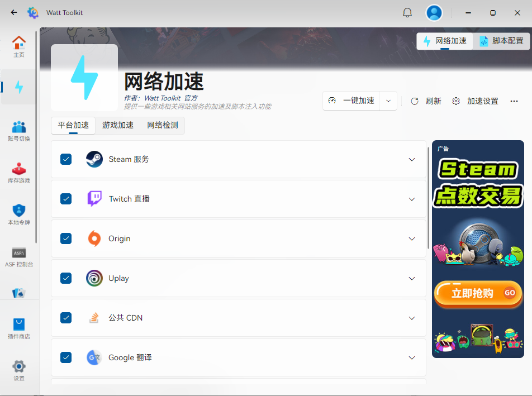
Task: Open 加速设置 acceleration settings
Action: [x=476, y=101]
